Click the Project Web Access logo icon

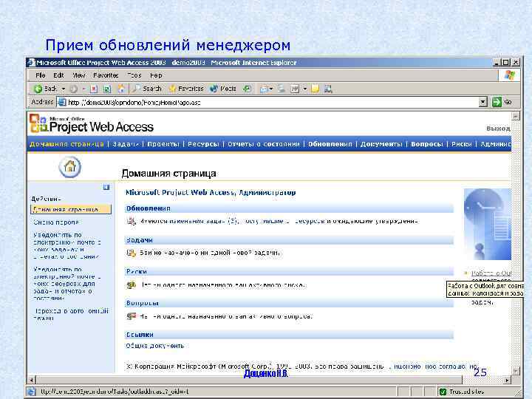point(38,123)
